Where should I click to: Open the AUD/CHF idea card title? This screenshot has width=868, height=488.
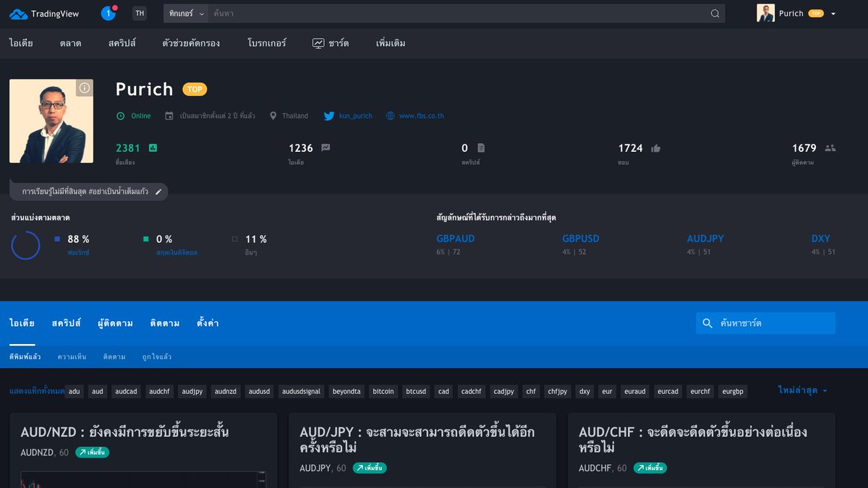693,440
